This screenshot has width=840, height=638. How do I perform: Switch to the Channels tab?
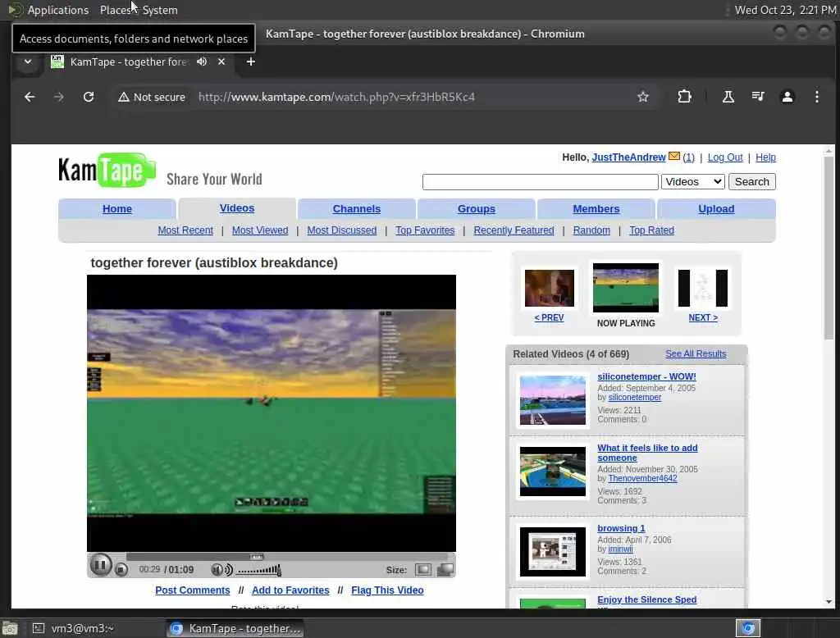tap(356, 209)
